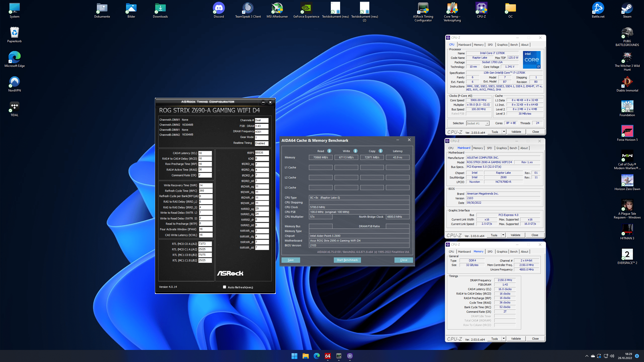The image size is (644, 362).
Task: Click Save button in AIDA64 benchmark
Action: (x=291, y=260)
